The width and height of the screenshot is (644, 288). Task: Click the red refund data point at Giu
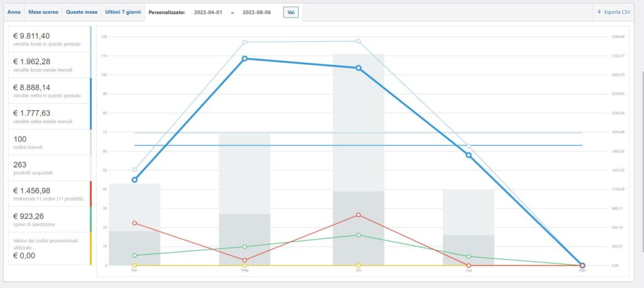pos(358,215)
